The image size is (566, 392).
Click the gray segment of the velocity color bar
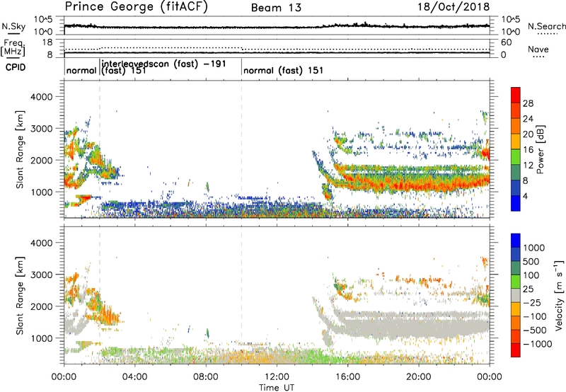[x=516, y=296]
